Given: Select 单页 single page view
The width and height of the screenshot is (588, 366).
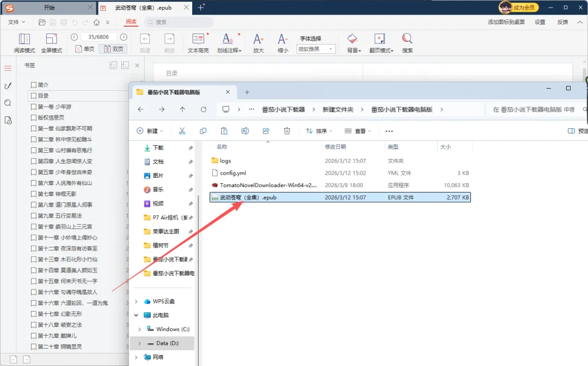Looking at the screenshot, I should point(85,49).
